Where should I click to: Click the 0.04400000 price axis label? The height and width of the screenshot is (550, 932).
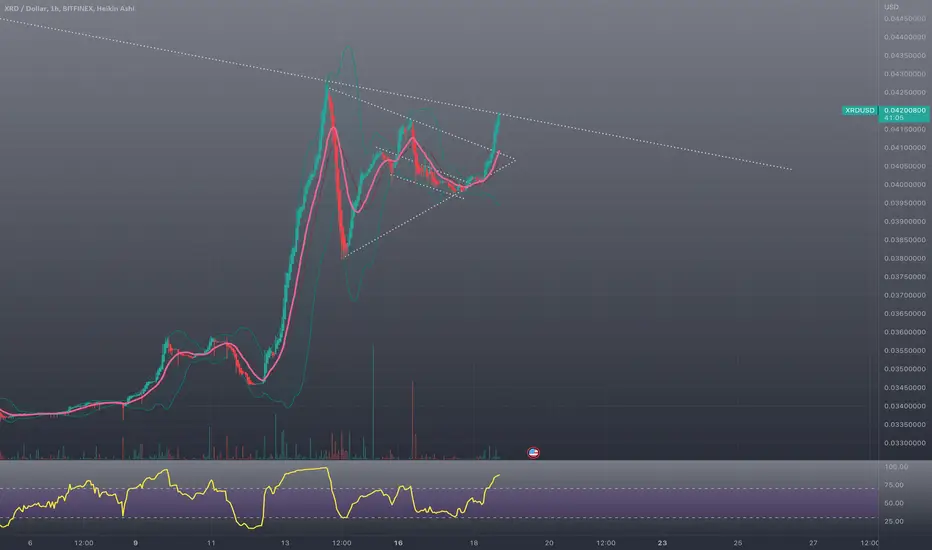[x=904, y=37]
